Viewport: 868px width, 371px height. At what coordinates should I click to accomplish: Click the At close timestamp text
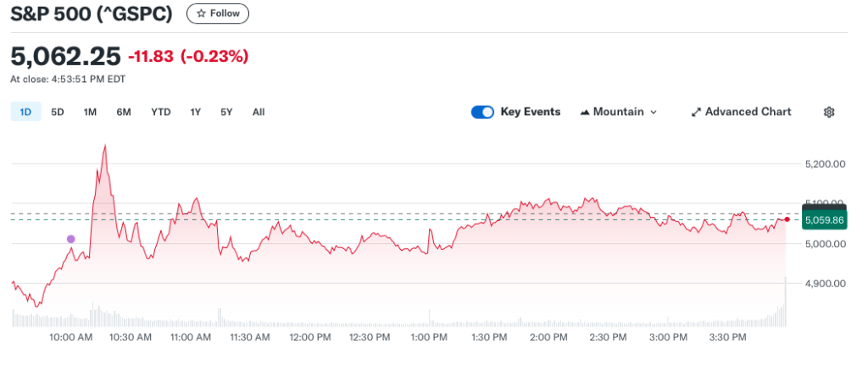tap(68, 79)
